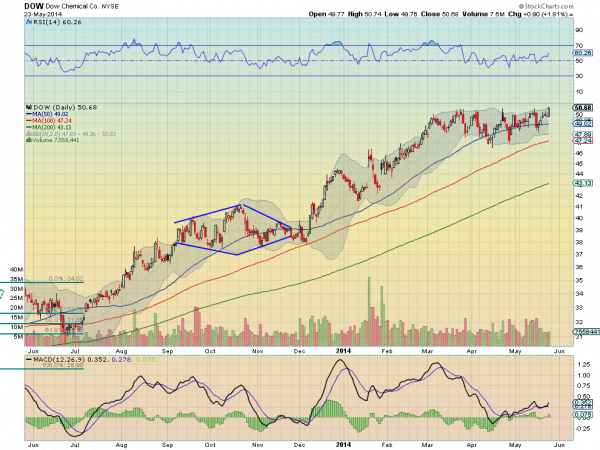Click the 70 level on RSI axis
Image resolution: width=600 pixels, height=450 pixels.
pos(579,46)
